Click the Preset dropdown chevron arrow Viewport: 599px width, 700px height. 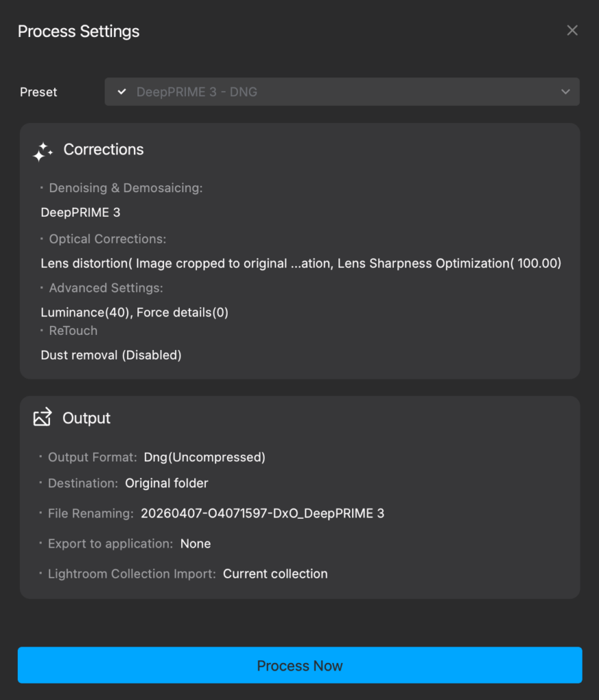[x=565, y=92]
